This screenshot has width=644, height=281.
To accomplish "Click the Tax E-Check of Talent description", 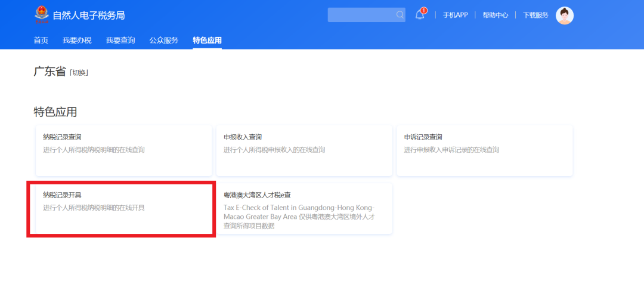I will coord(299,217).
